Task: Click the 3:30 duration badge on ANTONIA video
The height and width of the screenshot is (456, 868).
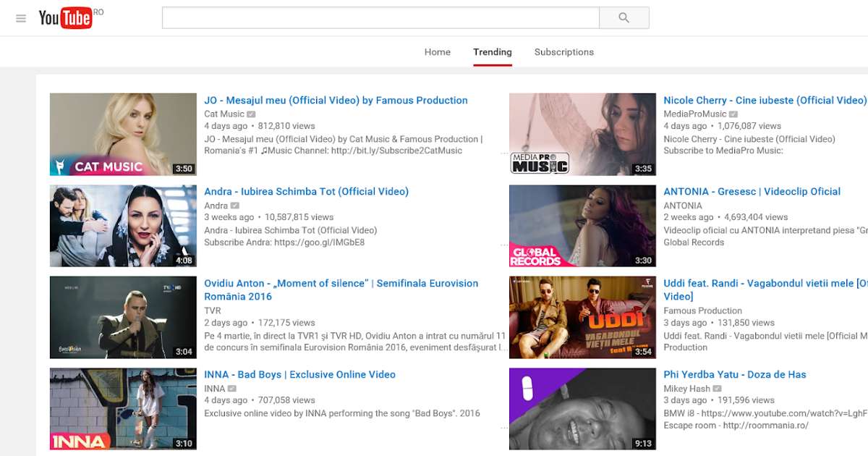Action: [x=643, y=261]
